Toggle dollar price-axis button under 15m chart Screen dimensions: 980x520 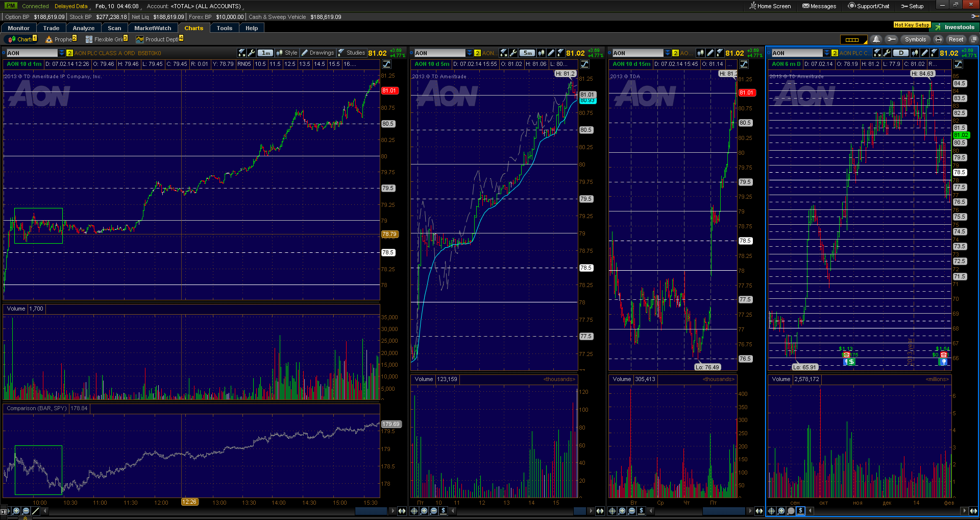641,511
